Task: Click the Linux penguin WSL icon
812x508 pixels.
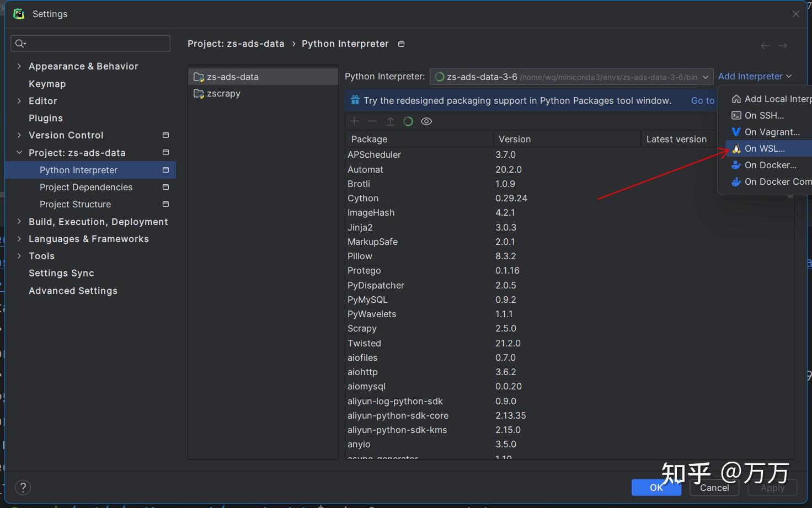Action: coord(736,148)
